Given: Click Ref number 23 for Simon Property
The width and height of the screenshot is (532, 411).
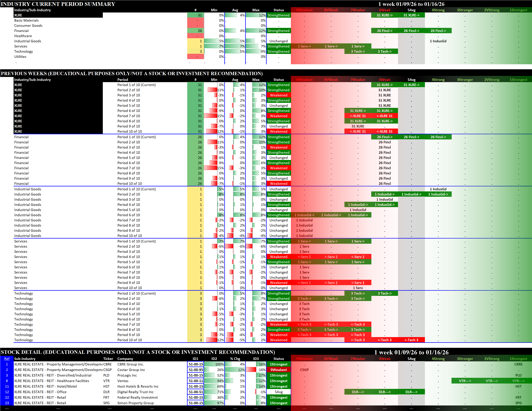Looking at the screenshot, I should coord(7,403).
